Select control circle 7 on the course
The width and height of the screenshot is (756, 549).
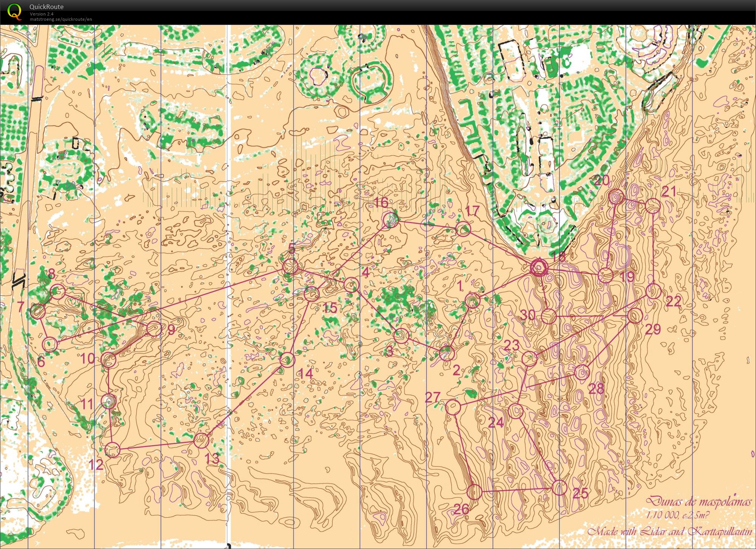point(37,312)
